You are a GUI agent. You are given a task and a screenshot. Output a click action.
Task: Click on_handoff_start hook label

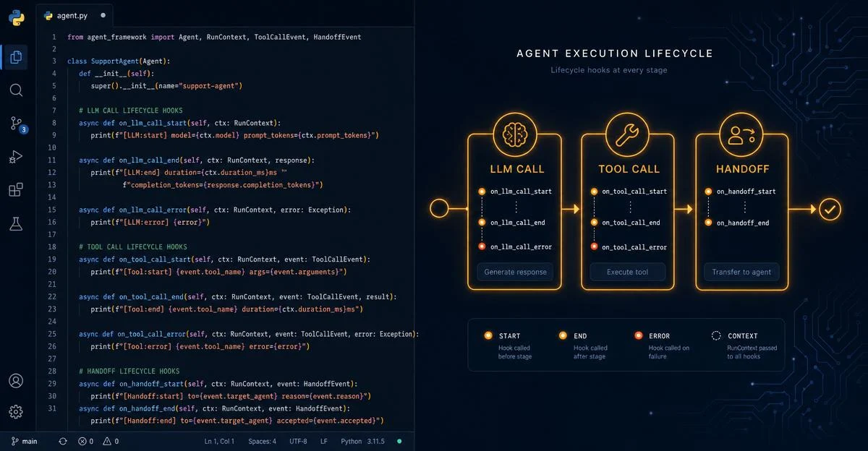pos(746,192)
